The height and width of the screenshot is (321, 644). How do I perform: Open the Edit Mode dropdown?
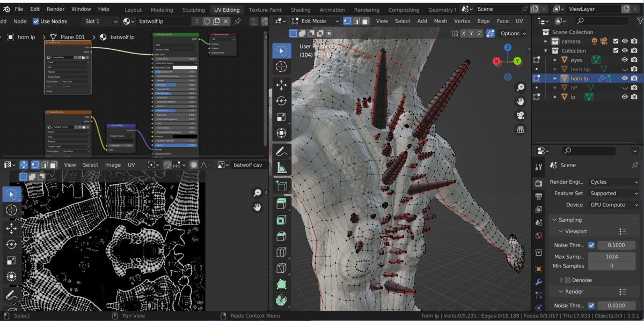(x=314, y=21)
